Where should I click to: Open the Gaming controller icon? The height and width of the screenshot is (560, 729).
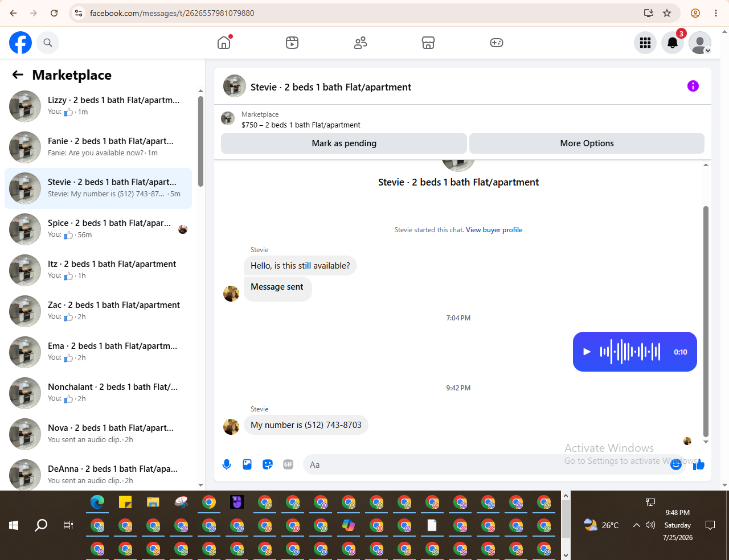497,43
